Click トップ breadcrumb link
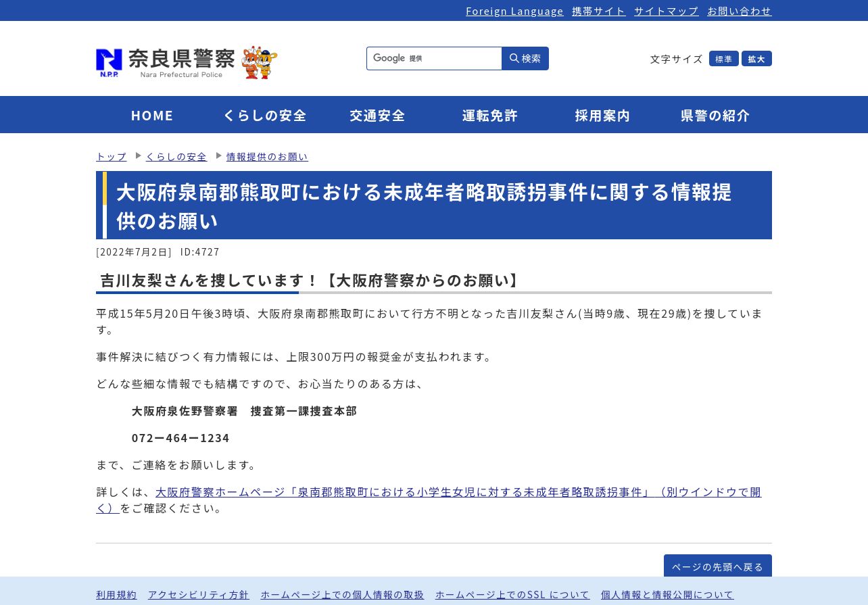This screenshot has width=868, height=605. 112,157
